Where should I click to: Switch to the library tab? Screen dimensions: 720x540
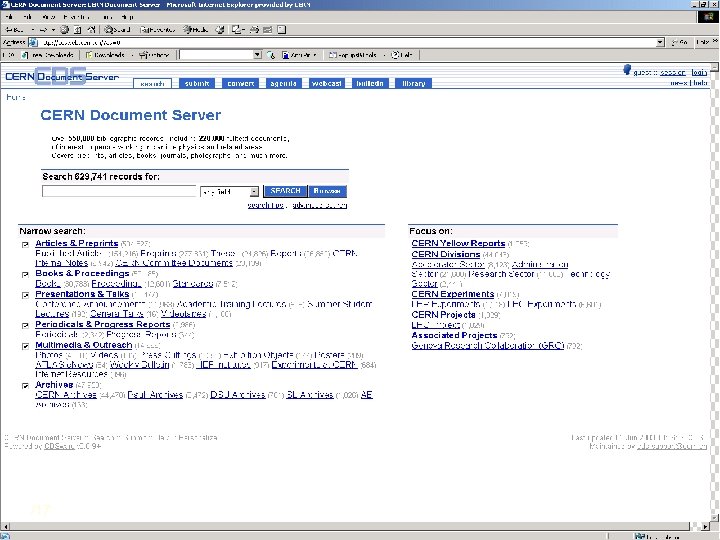(x=414, y=84)
